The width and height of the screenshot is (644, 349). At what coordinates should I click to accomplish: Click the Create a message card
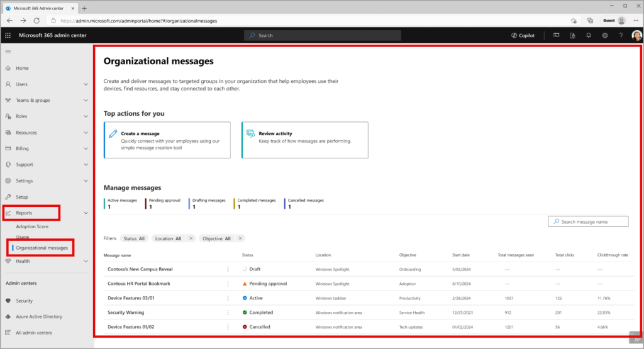167,140
